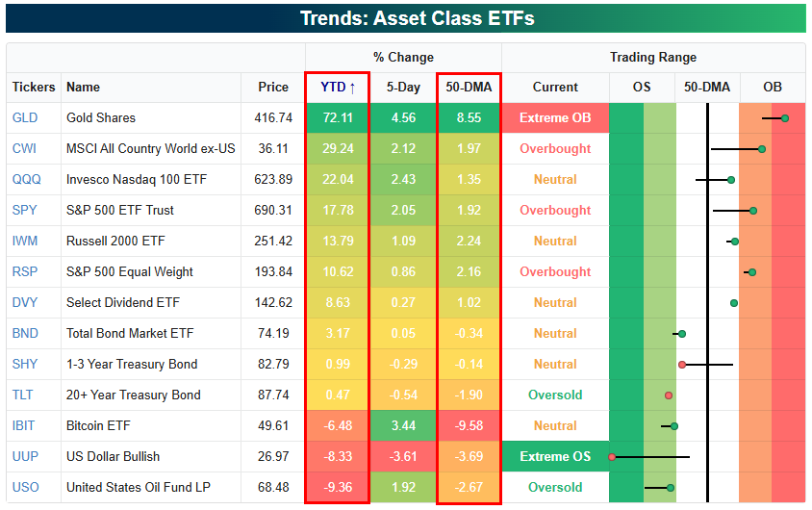Click GLD's trading range dot marker

[x=785, y=117]
